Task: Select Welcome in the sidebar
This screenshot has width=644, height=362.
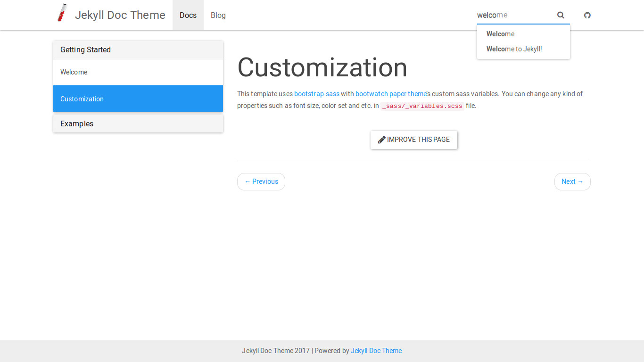Action: tap(74, 72)
